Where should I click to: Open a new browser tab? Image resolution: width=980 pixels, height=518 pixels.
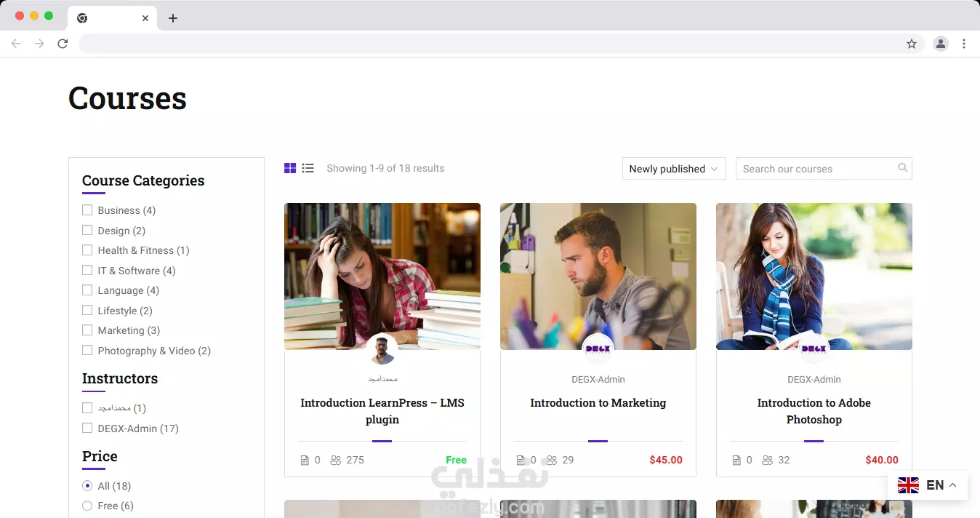173,18
